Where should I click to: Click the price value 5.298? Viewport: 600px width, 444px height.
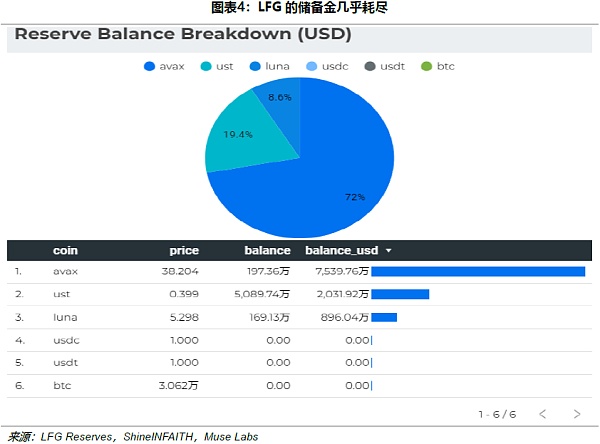pyautogui.click(x=184, y=317)
